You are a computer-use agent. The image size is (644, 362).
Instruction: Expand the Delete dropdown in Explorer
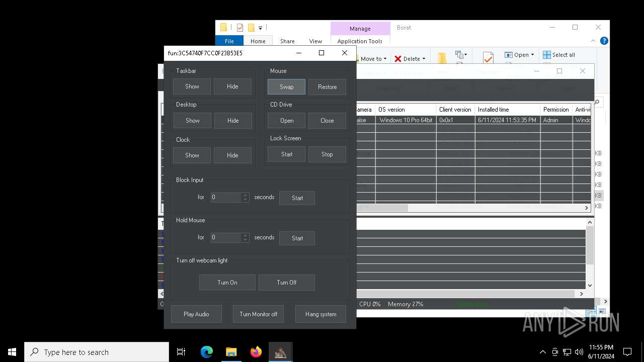click(x=424, y=59)
